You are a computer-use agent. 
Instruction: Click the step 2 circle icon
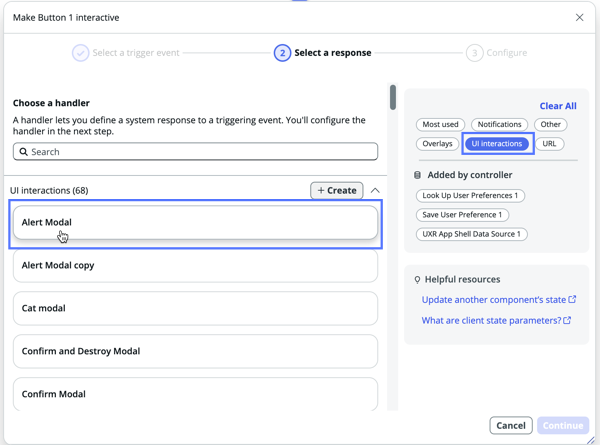click(282, 53)
